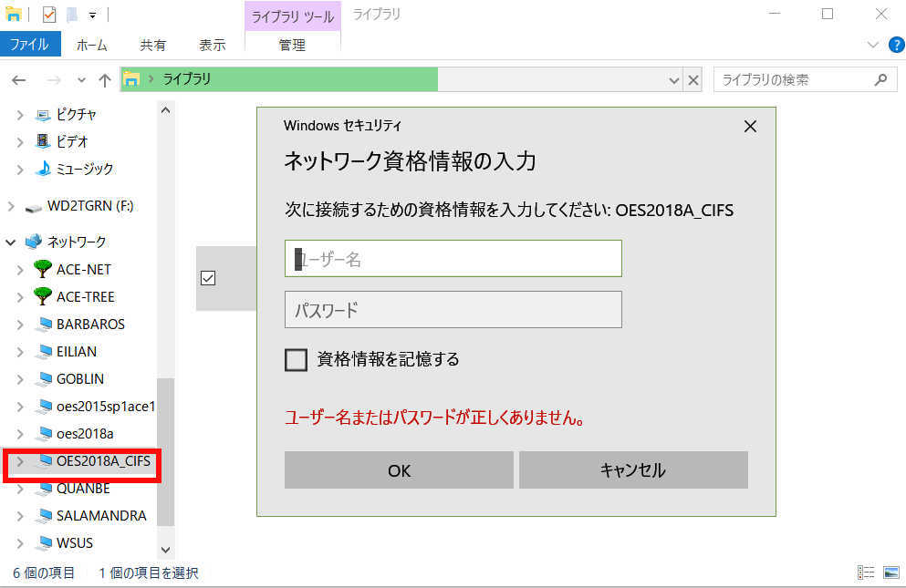Click the Forward navigation arrow

[x=54, y=79]
